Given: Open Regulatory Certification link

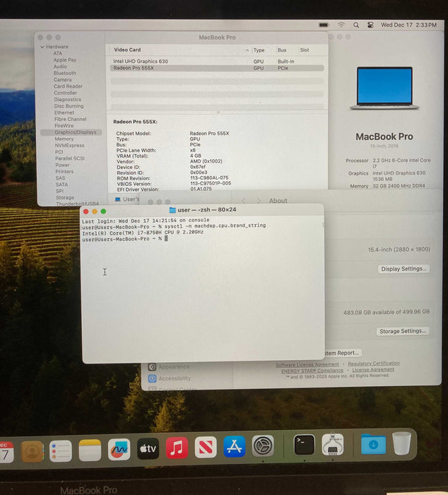Looking at the screenshot, I should coord(374,363).
